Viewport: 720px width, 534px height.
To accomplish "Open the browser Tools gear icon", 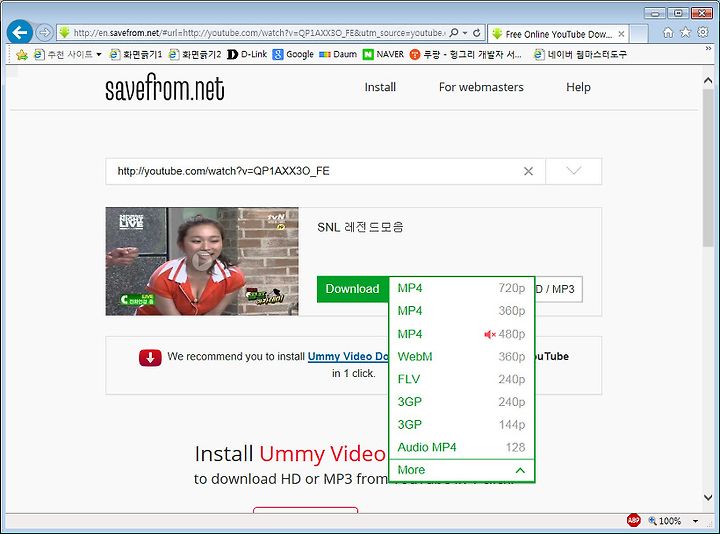I will click(x=703, y=32).
